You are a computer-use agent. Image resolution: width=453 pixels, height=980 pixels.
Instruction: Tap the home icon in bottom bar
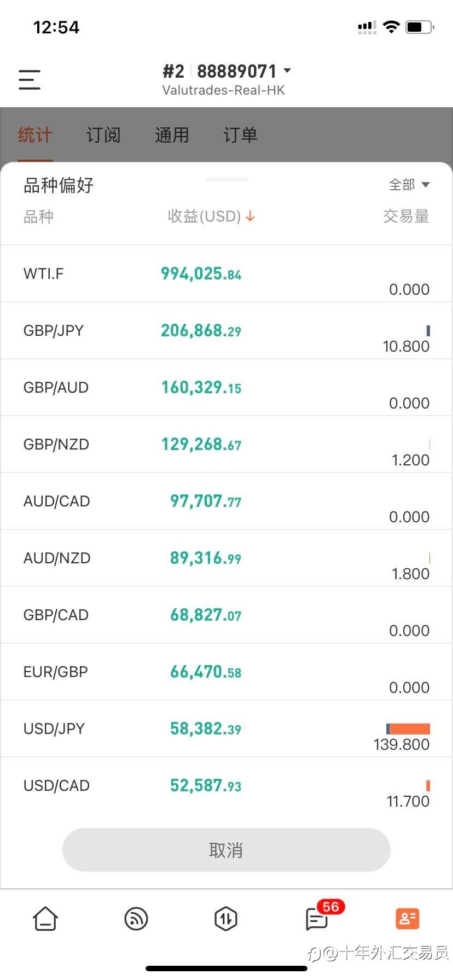[45, 919]
